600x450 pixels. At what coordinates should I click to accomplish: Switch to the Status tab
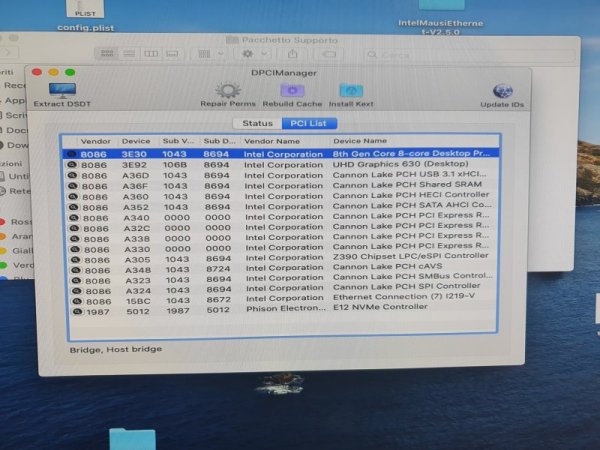[257, 123]
